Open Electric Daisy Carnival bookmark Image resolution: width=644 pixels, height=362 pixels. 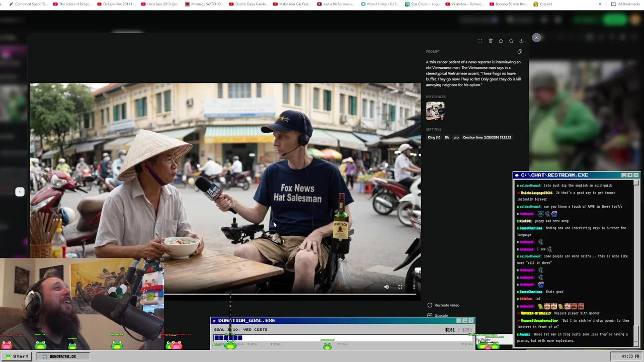249,4
